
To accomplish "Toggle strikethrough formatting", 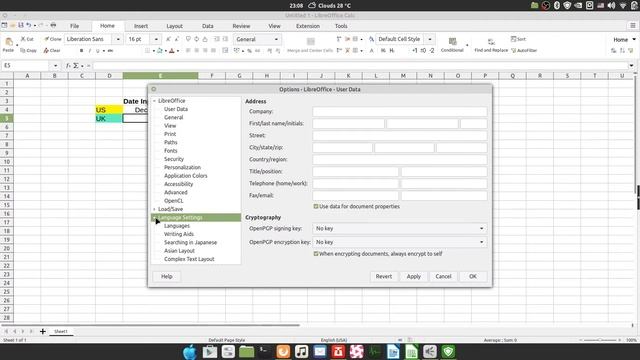I will click(x=110, y=51).
